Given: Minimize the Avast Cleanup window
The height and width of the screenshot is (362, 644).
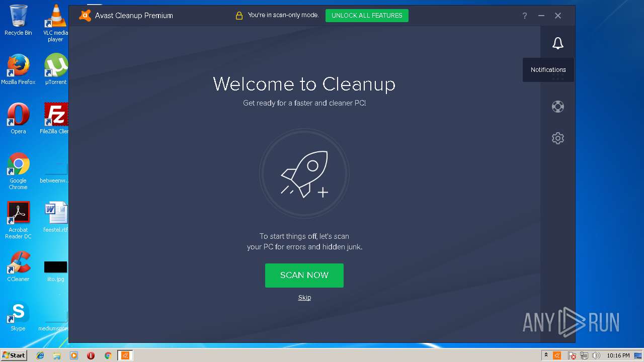Looking at the screenshot, I should click(541, 16).
